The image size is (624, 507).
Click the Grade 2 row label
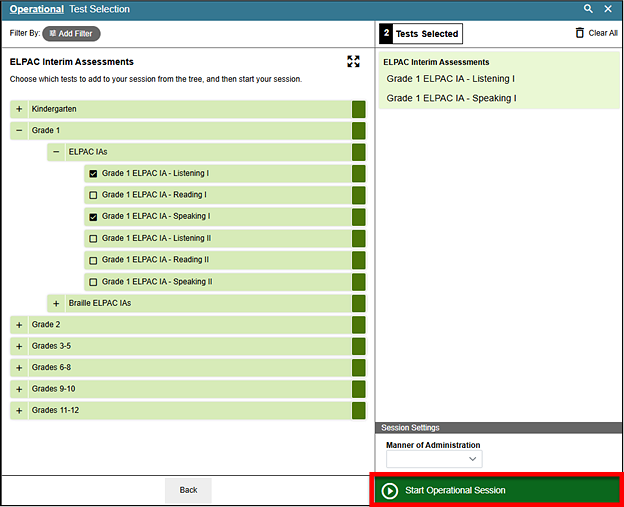(46, 325)
